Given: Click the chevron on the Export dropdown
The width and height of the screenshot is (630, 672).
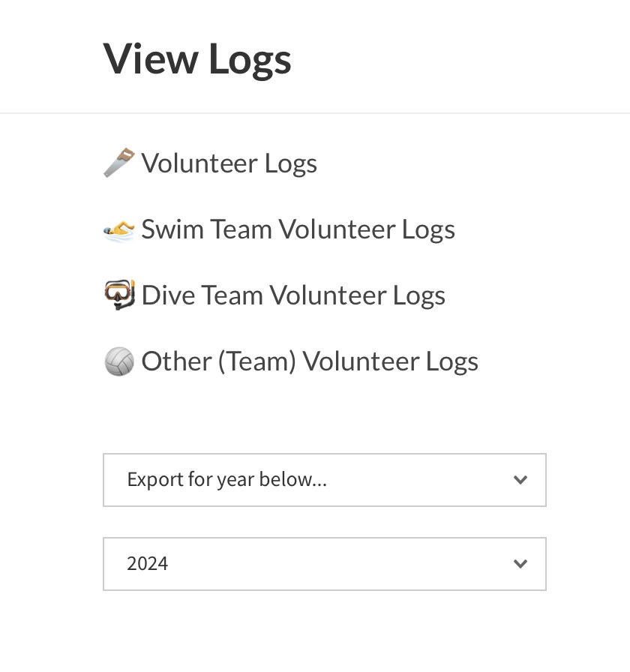Looking at the screenshot, I should tap(520, 480).
